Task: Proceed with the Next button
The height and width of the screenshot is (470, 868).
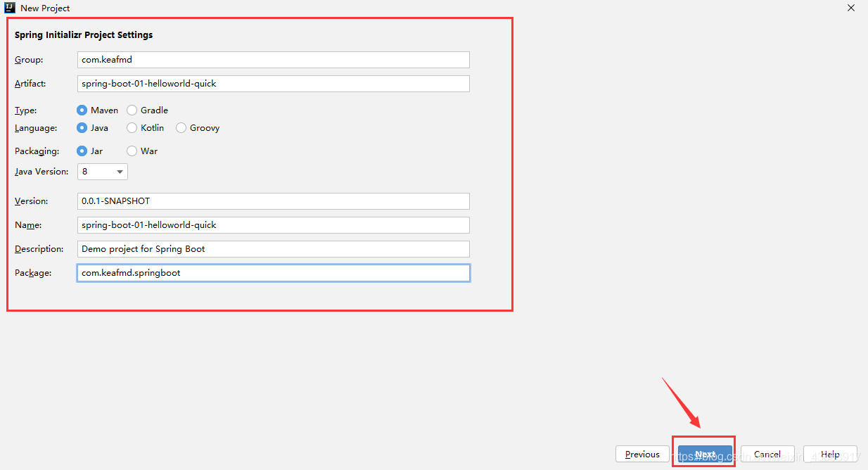Action: [x=706, y=454]
